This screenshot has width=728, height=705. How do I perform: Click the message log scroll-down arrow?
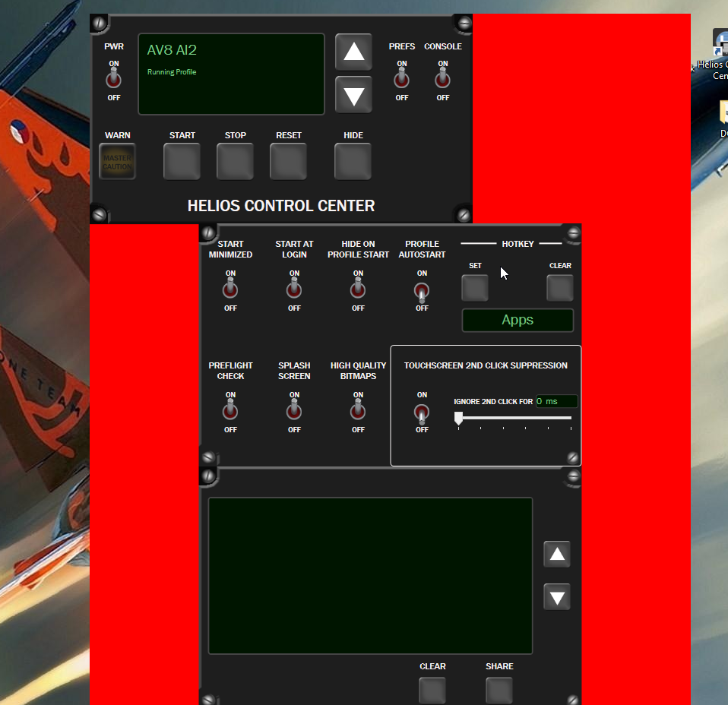coord(556,596)
